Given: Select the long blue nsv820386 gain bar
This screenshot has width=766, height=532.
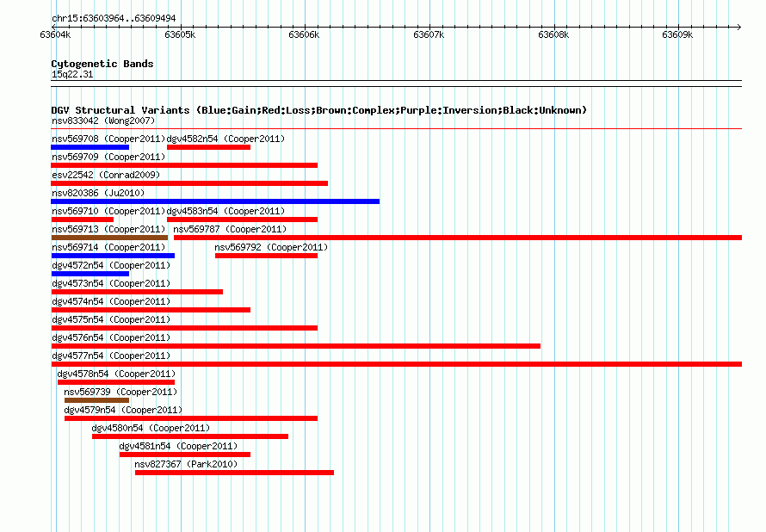Looking at the screenshot, I should pos(215,201).
